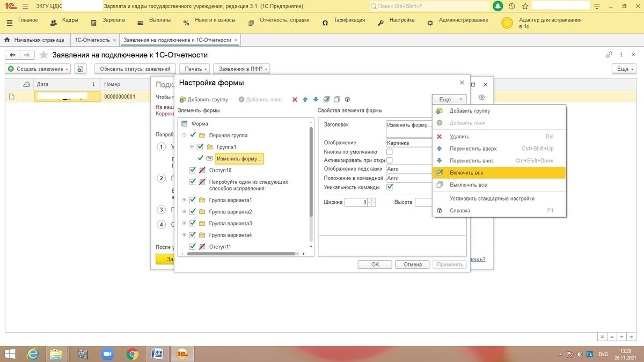Open the main-page Еще button at right
644x362 pixels.
(624, 69)
